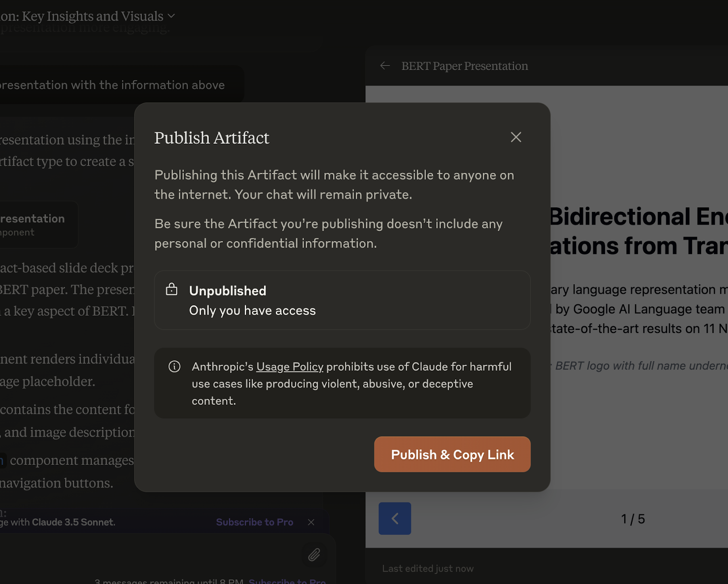Click Subscribe to Pro below message box
Viewport: 728px width, 584px height.
click(x=287, y=581)
